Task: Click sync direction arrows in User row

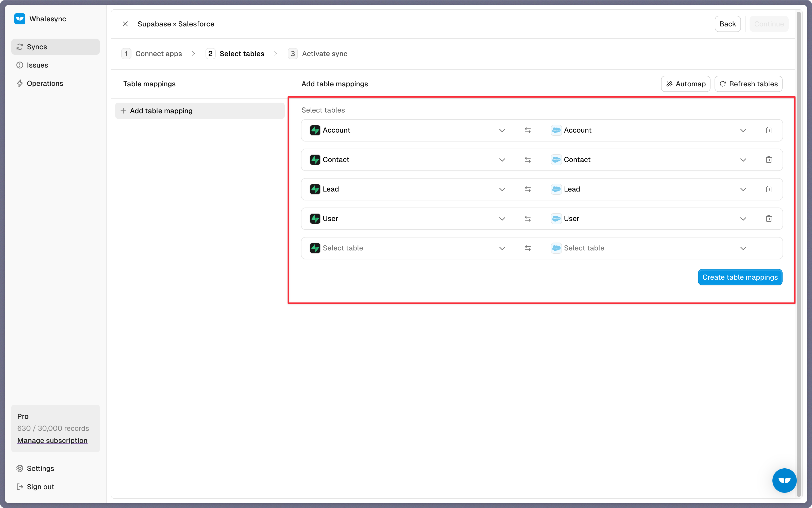Action: [x=528, y=219]
